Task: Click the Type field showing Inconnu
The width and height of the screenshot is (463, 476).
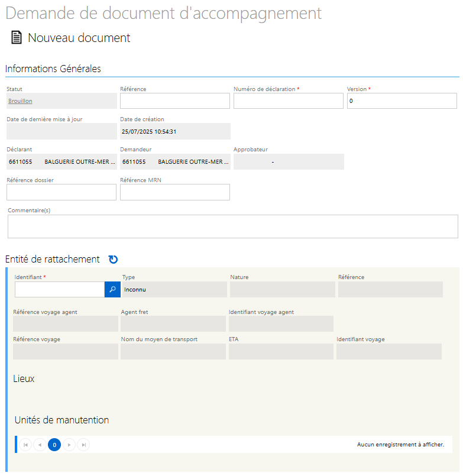Action: click(x=174, y=289)
